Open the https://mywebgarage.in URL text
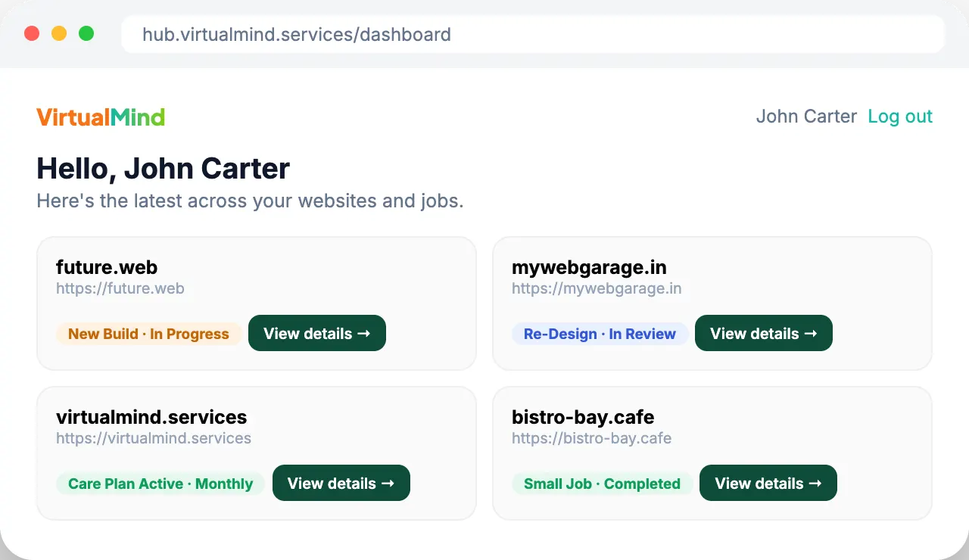The width and height of the screenshot is (969, 560). 597,288
